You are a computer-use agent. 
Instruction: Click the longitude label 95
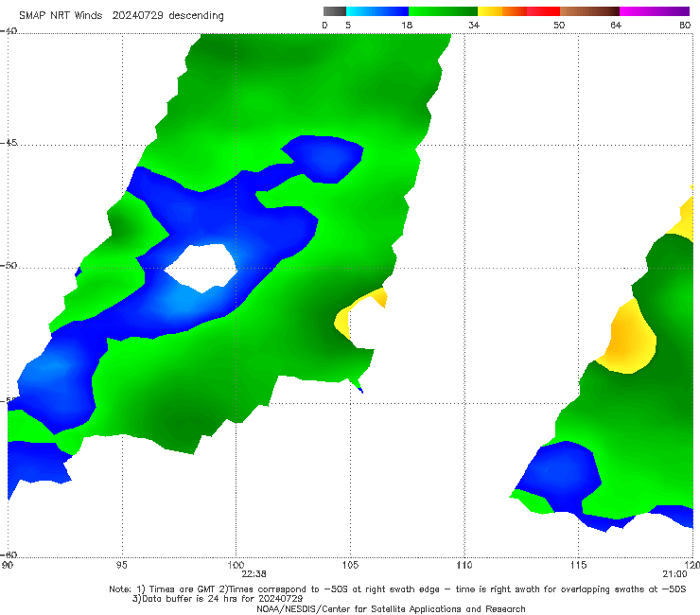click(121, 565)
